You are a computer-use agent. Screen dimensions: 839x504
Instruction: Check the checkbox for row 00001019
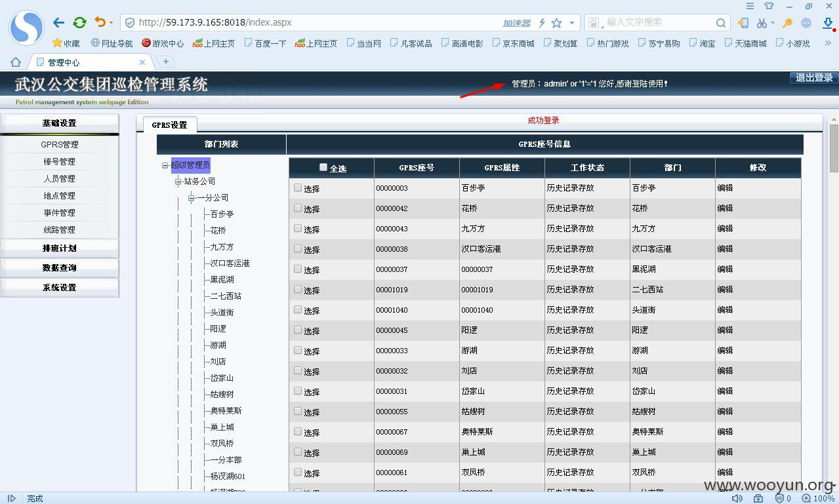click(297, 289)
